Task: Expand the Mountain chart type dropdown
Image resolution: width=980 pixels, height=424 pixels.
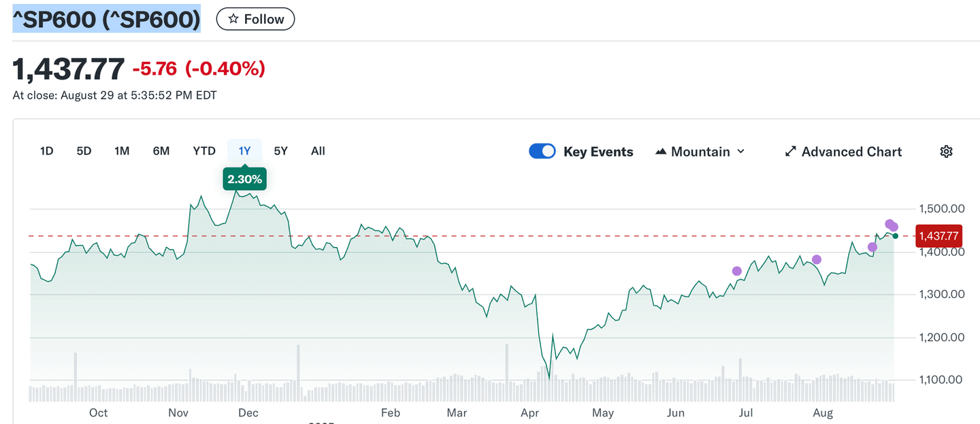Action: click(740, 152)
